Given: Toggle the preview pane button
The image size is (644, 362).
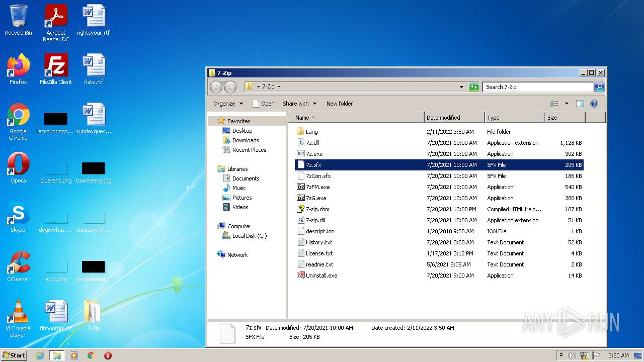Looking at the screenshot, I should click(580, 104).
